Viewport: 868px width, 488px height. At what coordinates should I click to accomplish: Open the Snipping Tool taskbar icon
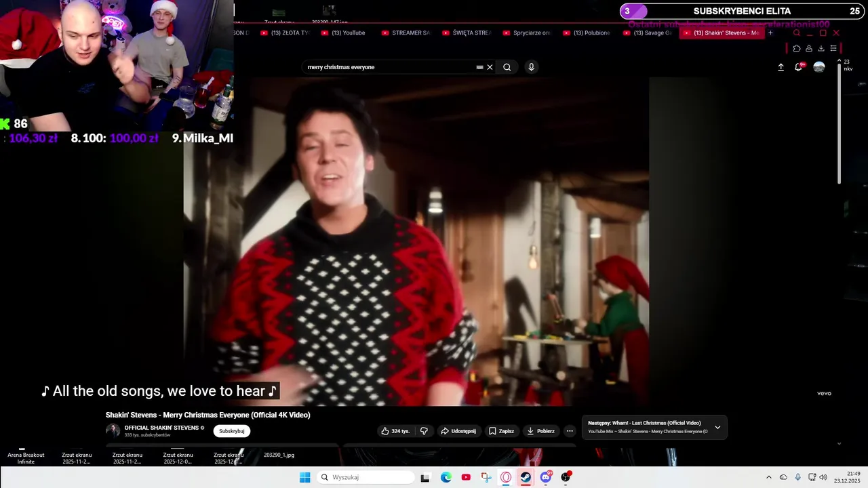tap(486, 477)
